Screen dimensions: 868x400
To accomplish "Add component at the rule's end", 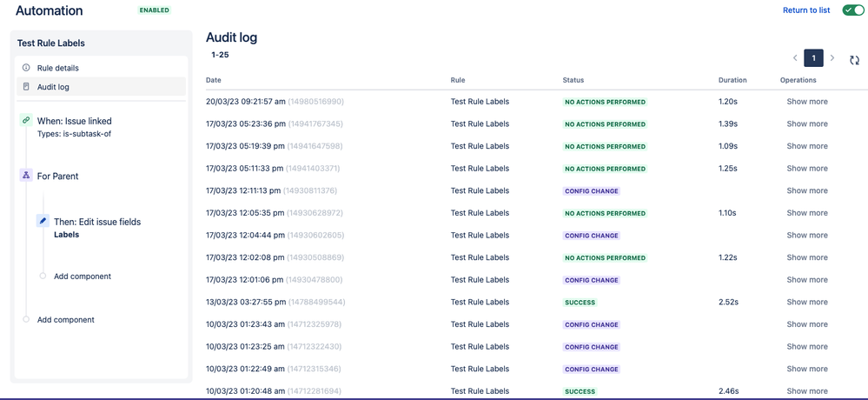I will (66, 320).
